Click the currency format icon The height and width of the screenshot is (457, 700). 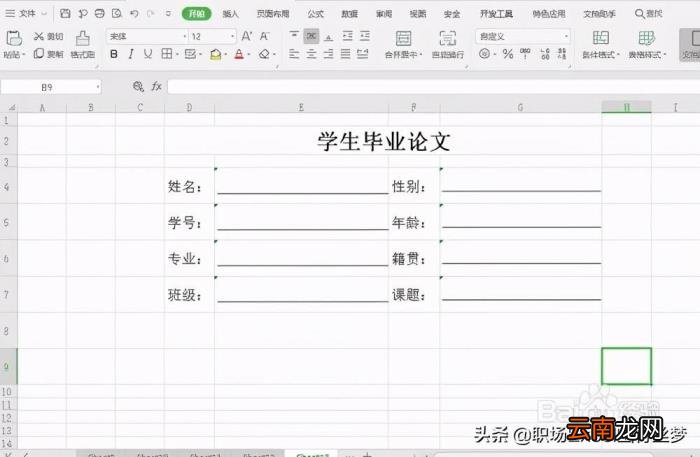click(x=484, y=54)
